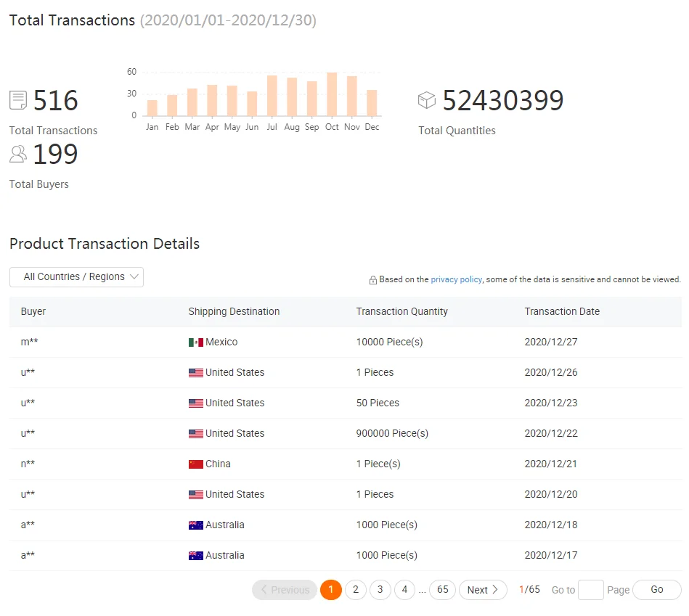Click the United States flag on 2020/12/26 row
The width and height of the screenshot is (689, 616).
point(195,373)
